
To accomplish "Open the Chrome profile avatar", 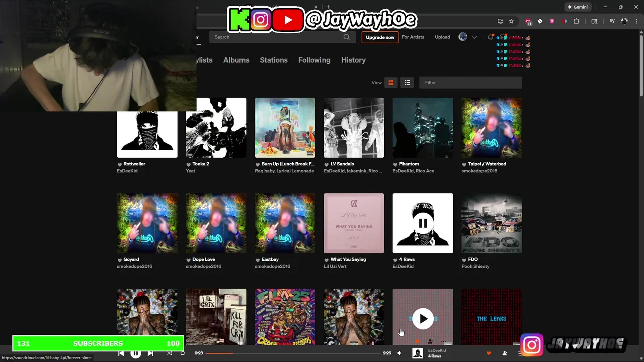I will (624, 21).
